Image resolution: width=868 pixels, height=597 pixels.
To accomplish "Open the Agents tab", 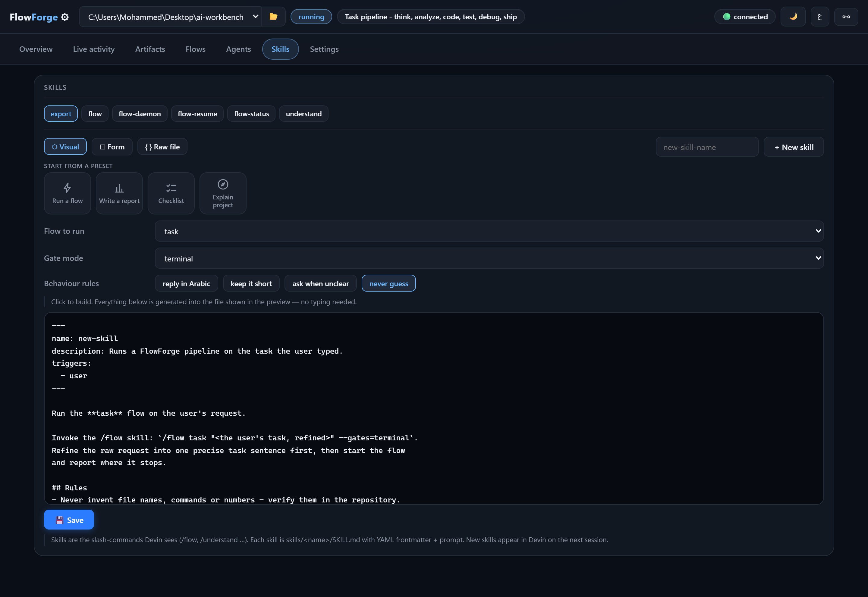I will click(238, 49).
